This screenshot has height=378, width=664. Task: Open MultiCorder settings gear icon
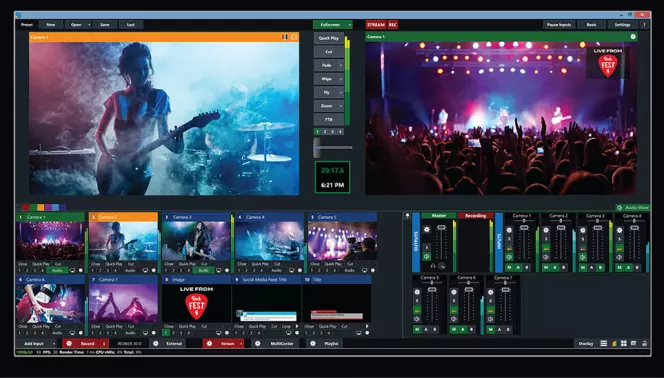coord(257,344)
